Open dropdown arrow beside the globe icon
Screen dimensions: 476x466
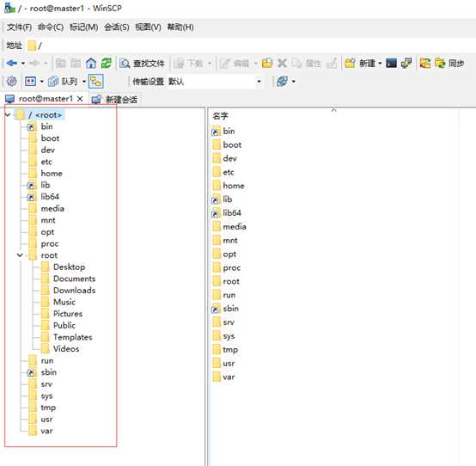pyautogui.click(x=294, y=82)
